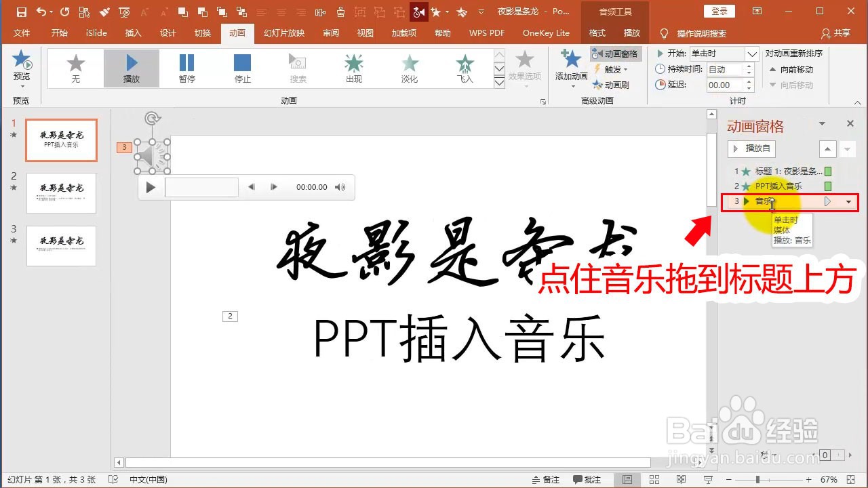Click the Share button
Viewport: 868px width, 488px height.
pos(835,33)
